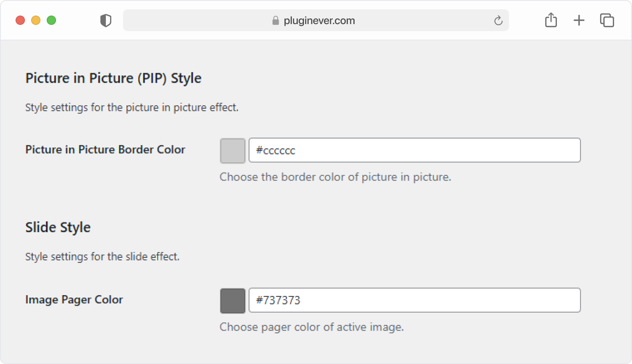Image resolution: width=632 pixels, height=364 pixels.
Task: Select the Picture in Picture (PIP) Style heading
Action: 113,79
